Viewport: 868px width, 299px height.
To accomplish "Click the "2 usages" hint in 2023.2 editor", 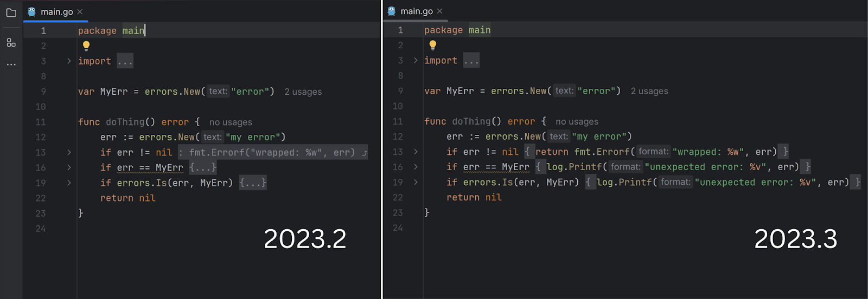I will tap(303, 92).
